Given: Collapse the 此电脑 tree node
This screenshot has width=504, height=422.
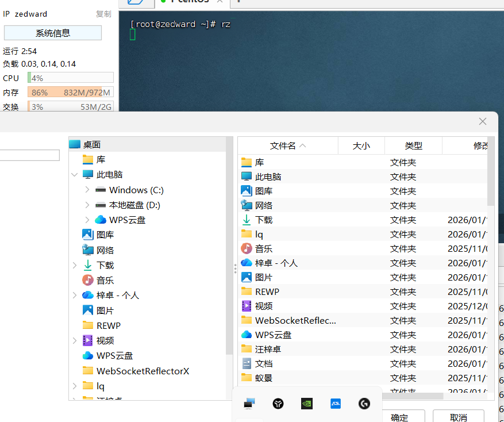Looking at the screenshot, I should pyautogui.click(x=75, y=175).
